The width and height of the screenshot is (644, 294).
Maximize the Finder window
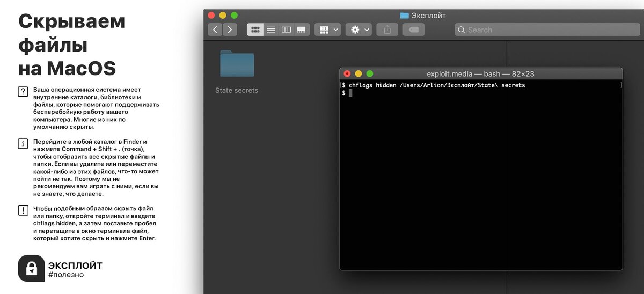tap(234, 15)
